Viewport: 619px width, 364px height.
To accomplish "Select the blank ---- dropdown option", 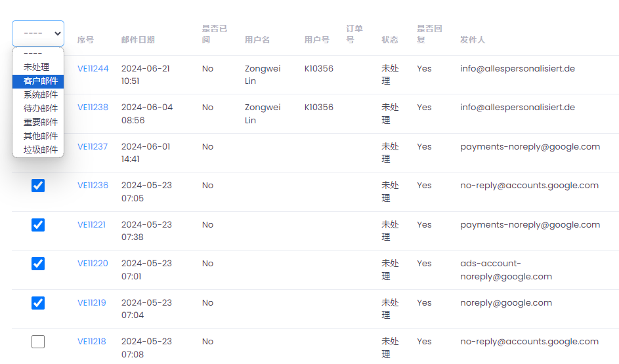I will (38, 54).
